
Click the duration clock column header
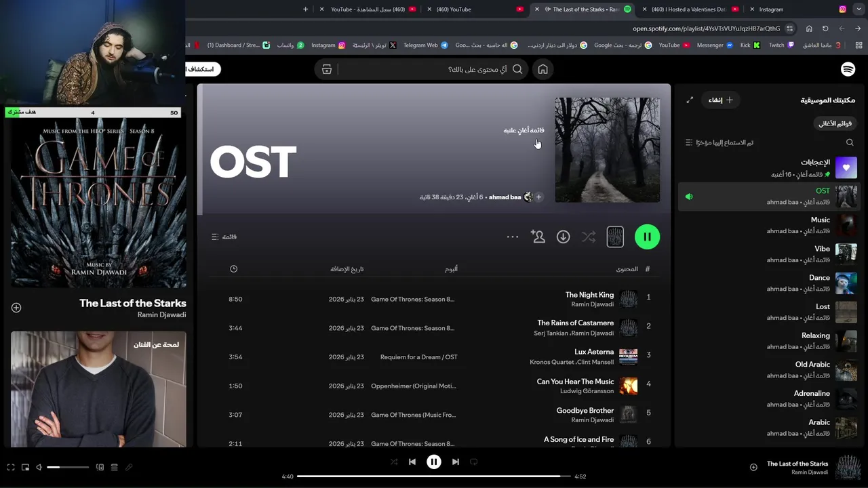point(233,269)
